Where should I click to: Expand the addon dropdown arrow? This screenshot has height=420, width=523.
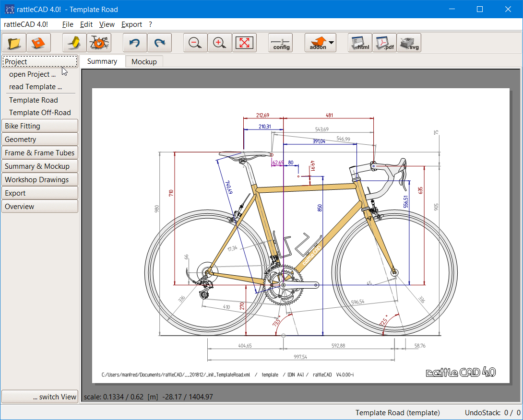331,42
